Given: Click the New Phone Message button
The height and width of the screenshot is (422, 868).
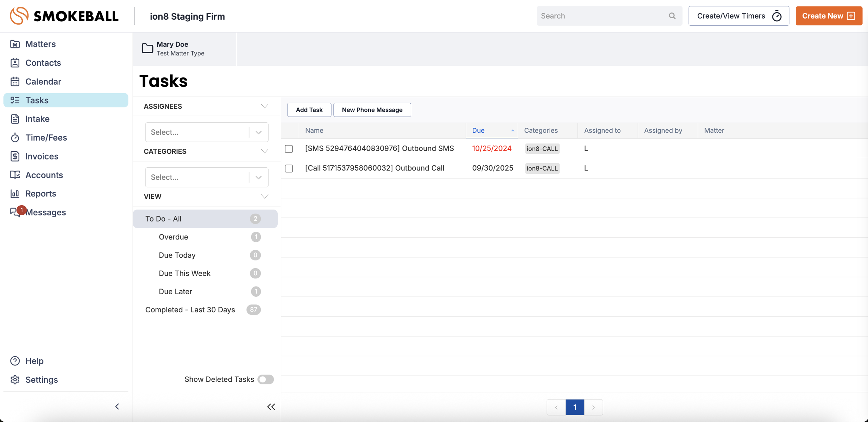Looking at the screenshot, I should 372,110.
